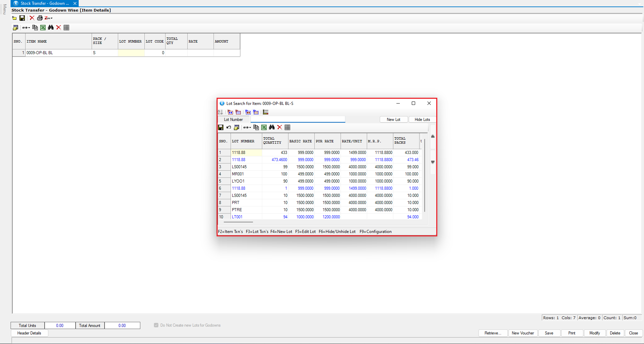Image resolution: width=644 pixels, height=344 pixels.
Task: Click the list layout icon in Lot Search window
Action: coord(266,112)
